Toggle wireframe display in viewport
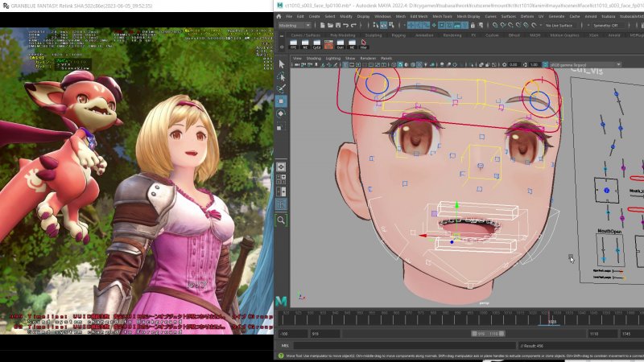Viewport: 644px width, 362px height. (394, 65)
